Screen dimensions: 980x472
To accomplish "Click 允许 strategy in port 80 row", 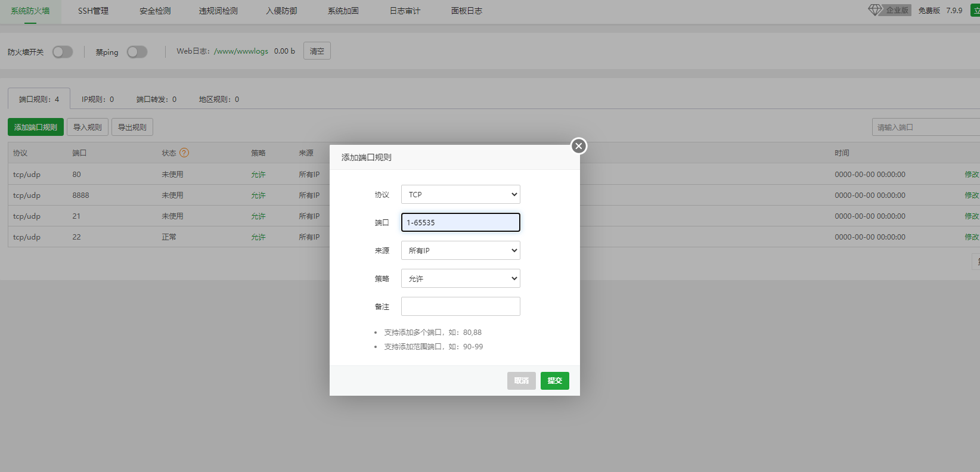I will click(258, 175).
